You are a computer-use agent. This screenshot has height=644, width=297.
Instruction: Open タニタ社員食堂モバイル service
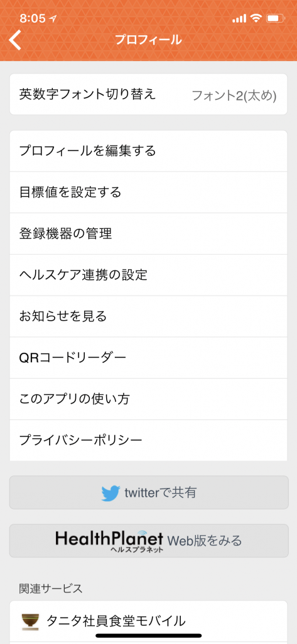click(x=148, y=621)
